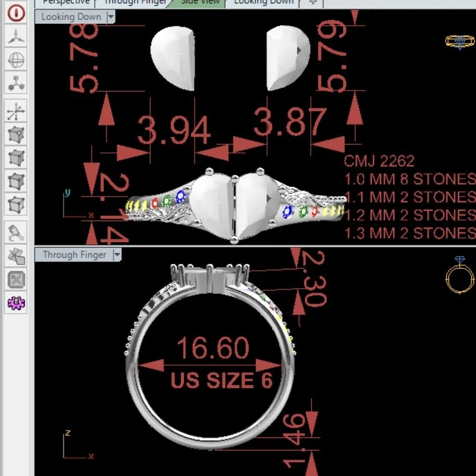The height and width of the screenshot is (476, 476).
Task: Click the fourth cube icon above hand tool
Action: (x=16, y=205)
